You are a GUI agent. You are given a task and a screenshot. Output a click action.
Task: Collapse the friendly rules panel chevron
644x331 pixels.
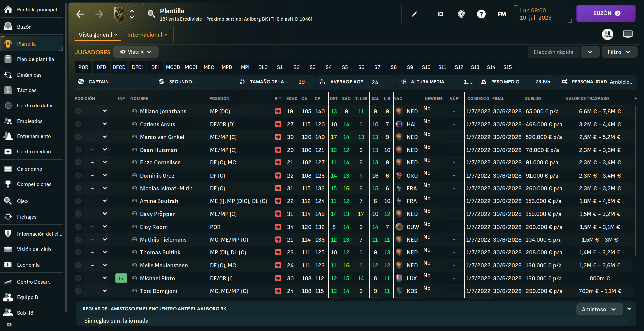pyautogui.click(x=629, y=309)
